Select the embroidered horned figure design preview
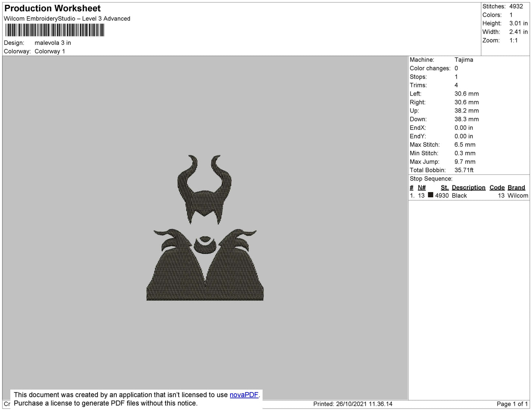 point(205,227)
